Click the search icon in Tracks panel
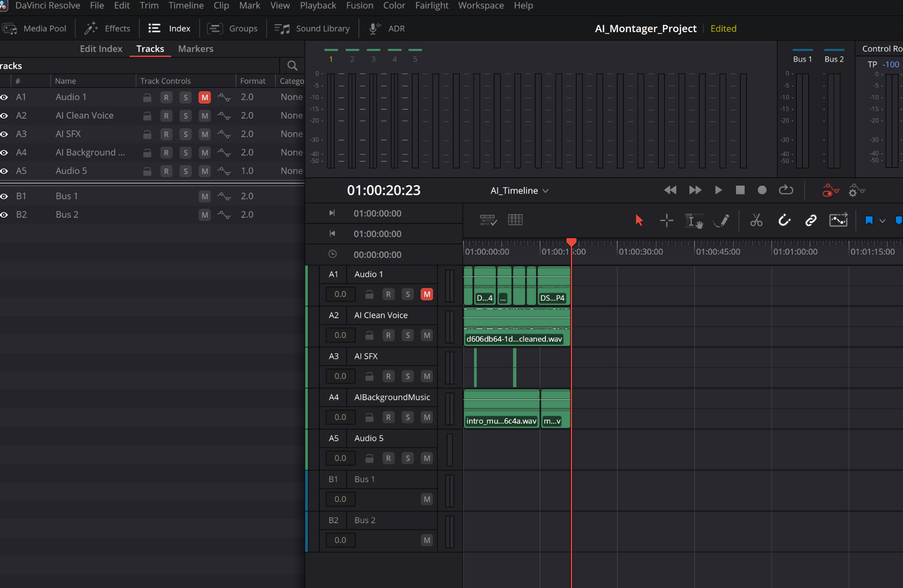The height and width of the screenshot is (588, 903). click(292, 66)
